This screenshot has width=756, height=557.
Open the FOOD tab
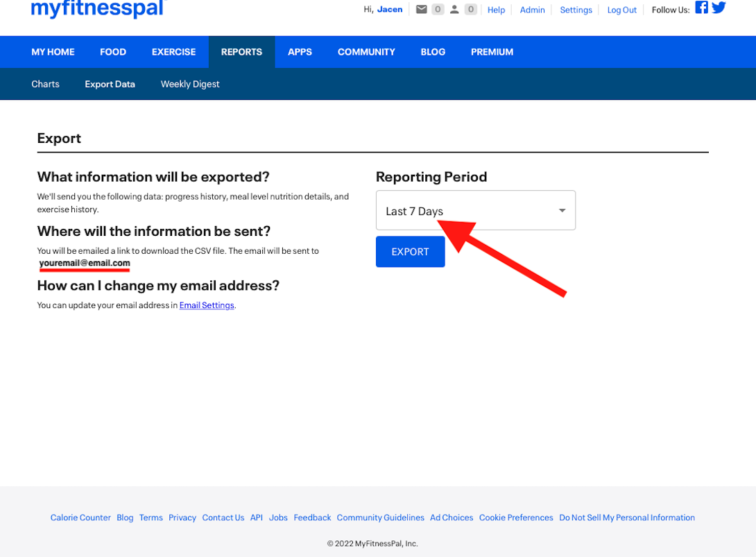click(113, 52)
